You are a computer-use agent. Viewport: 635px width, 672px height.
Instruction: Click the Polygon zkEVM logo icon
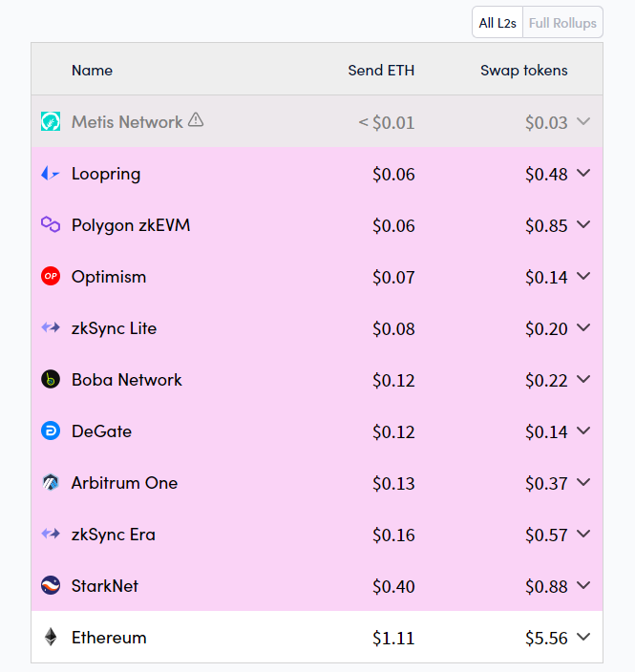pyautogui.click(x=51, y=225)
